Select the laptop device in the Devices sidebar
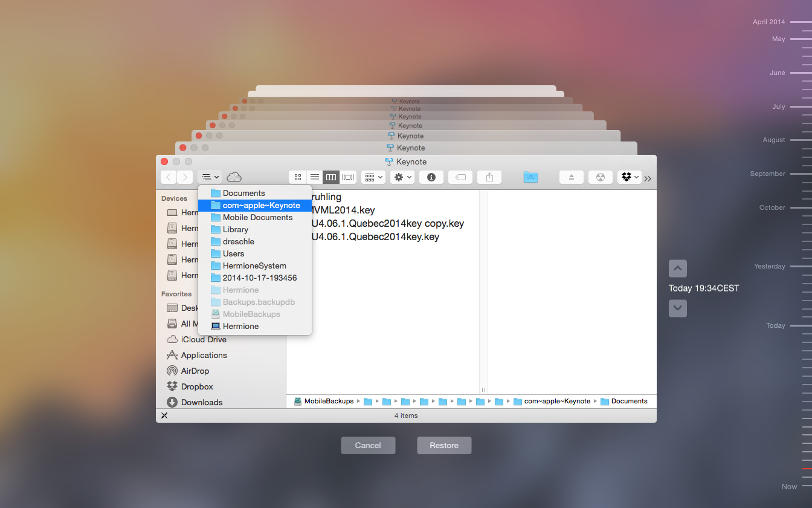 click(181, 212)
